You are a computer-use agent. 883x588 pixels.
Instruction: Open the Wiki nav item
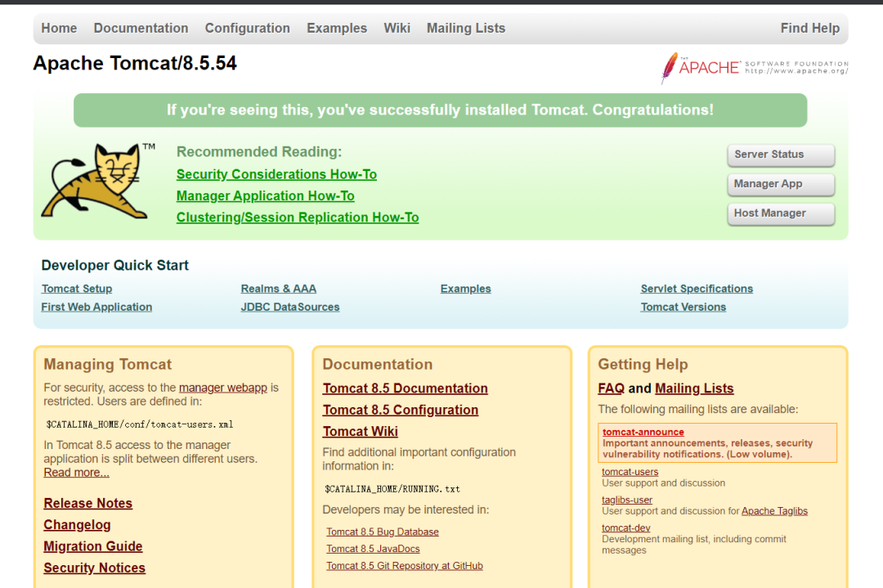pos(397,28)
